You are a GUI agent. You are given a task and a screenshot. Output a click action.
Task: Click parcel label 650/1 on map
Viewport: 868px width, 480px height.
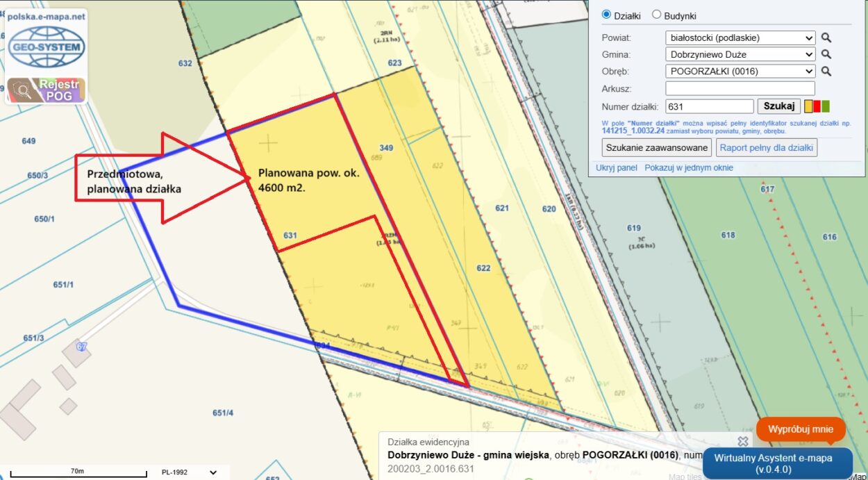(44, 219)
